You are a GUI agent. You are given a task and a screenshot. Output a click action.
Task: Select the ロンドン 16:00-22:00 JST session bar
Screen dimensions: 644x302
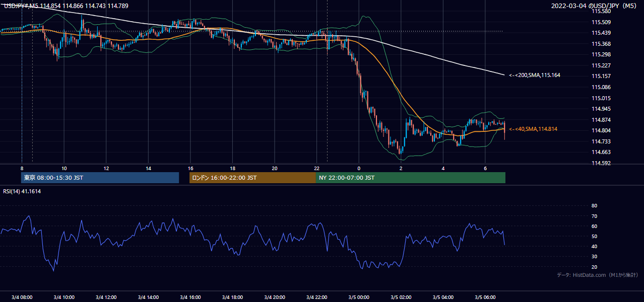pos(252,178)
